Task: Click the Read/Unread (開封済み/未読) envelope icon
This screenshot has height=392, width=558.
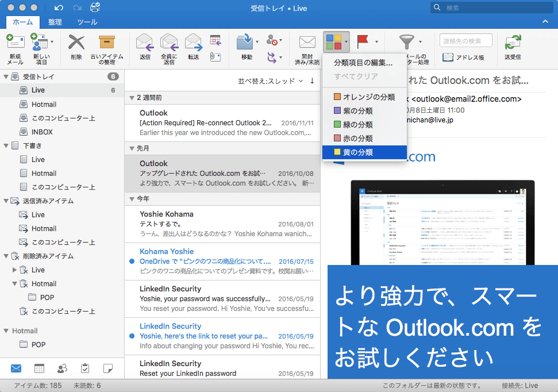Action: click(x=307, y=42)
